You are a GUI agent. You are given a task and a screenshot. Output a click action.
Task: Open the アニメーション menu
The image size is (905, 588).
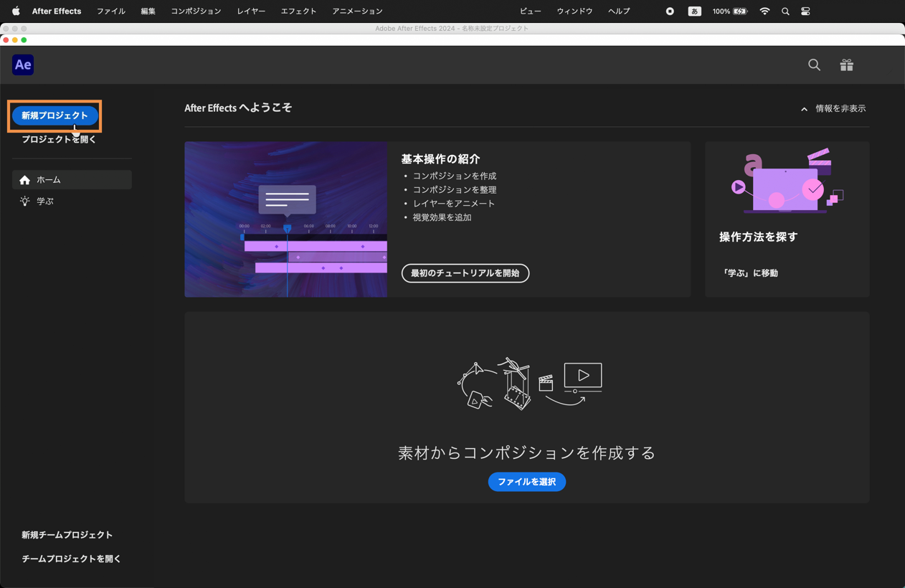coord(357,11)
